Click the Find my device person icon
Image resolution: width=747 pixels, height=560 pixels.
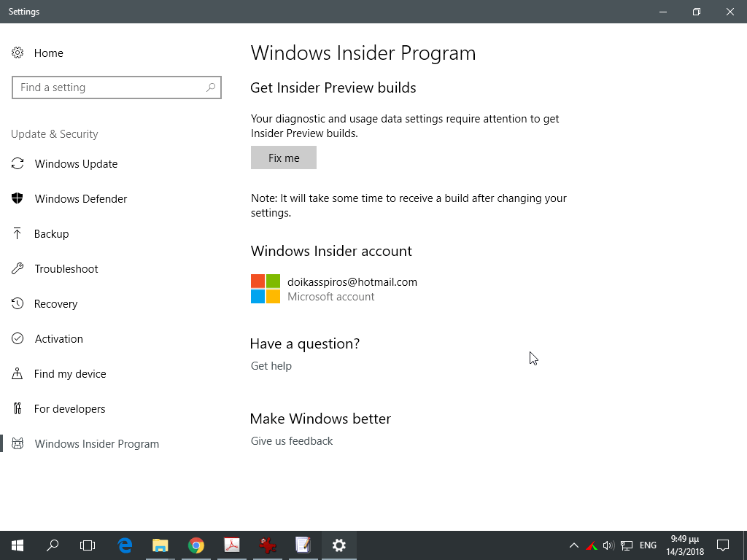coord(18,374)
